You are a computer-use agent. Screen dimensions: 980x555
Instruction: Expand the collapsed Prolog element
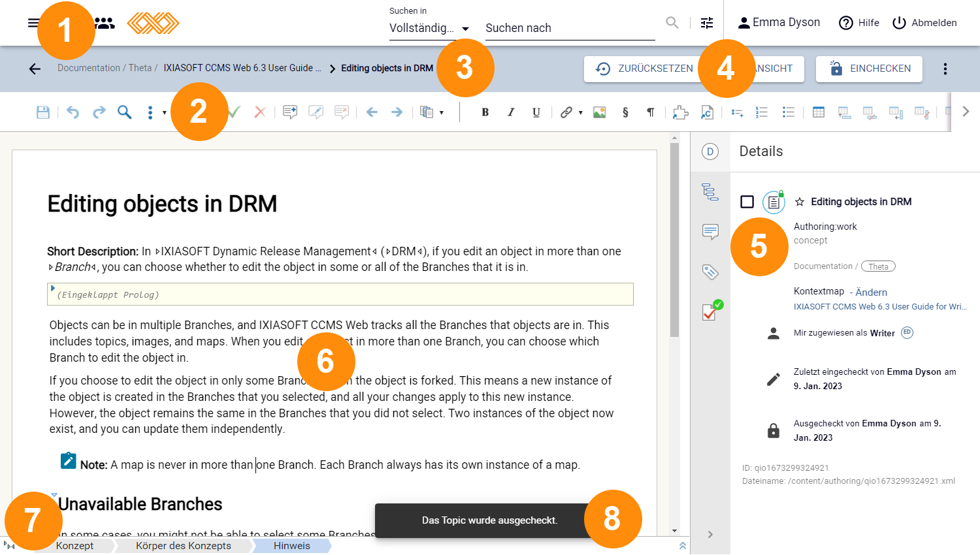coord(53,288)
